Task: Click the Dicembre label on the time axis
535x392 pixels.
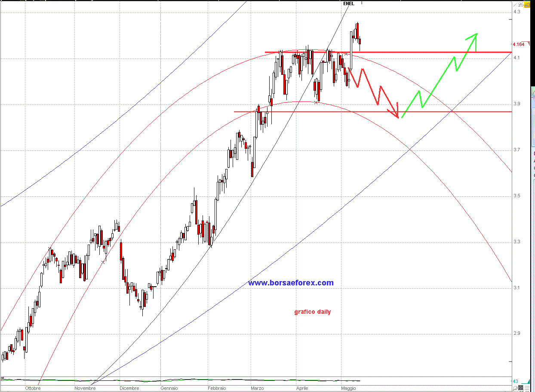Action: pyautogui.click(x=129, y=388)
